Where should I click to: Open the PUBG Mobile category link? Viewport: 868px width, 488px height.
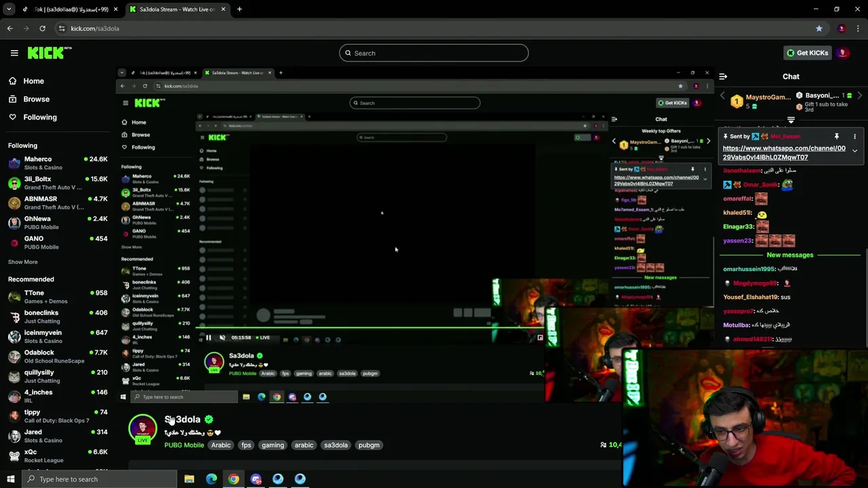(184, 445)
